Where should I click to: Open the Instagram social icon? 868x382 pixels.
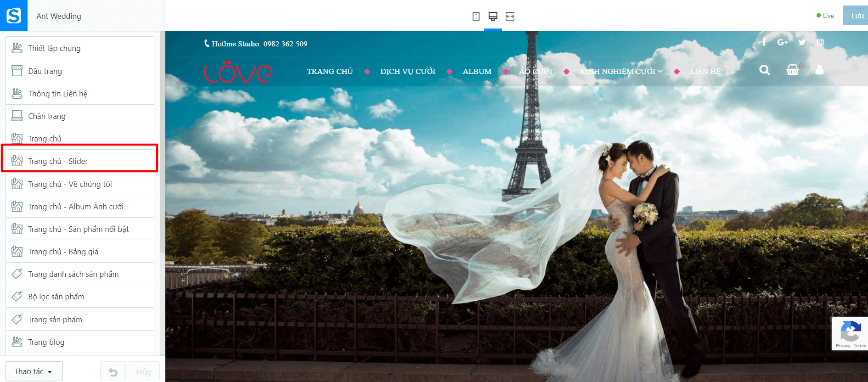(x=820, y=42)
